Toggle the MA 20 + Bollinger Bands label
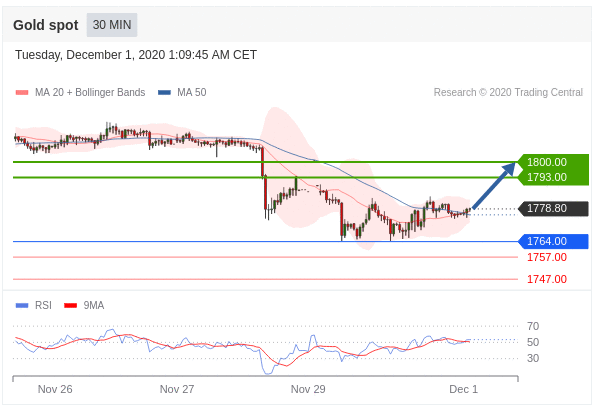The width and height of the screenshot is (594, 409). pyautogui.click(x=90, y=92)
